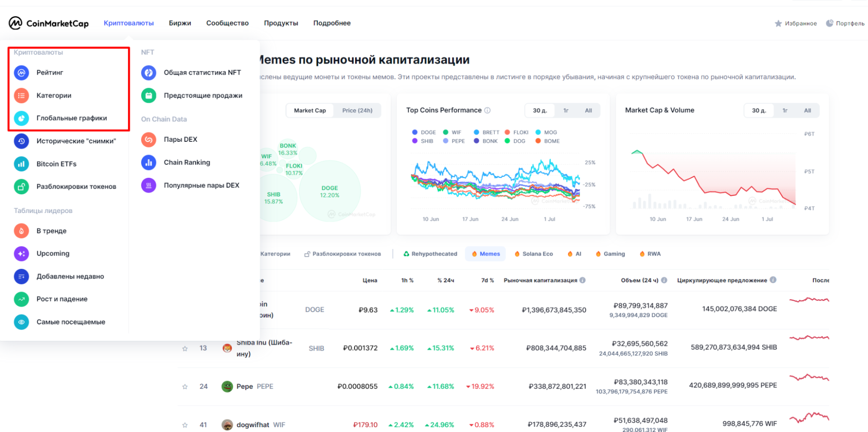Screen dimensions: 868x432
Task: Open the В тренде flame icon
Action: [x=21, y=231]
